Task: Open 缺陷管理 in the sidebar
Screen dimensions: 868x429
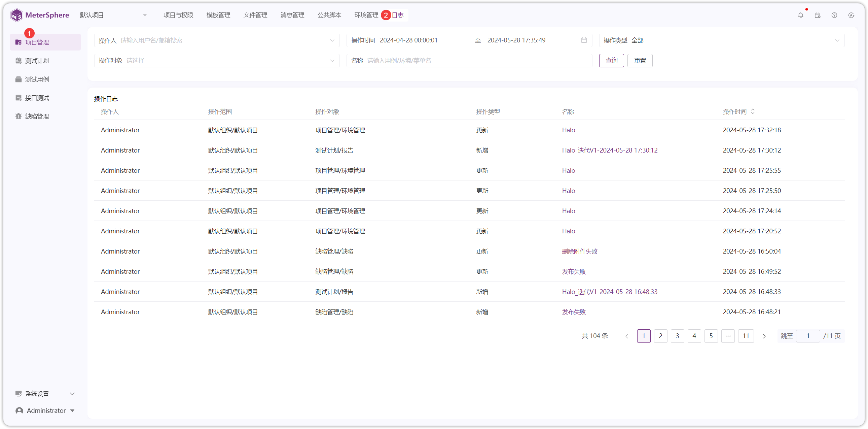Action: (x=45, y=117)
